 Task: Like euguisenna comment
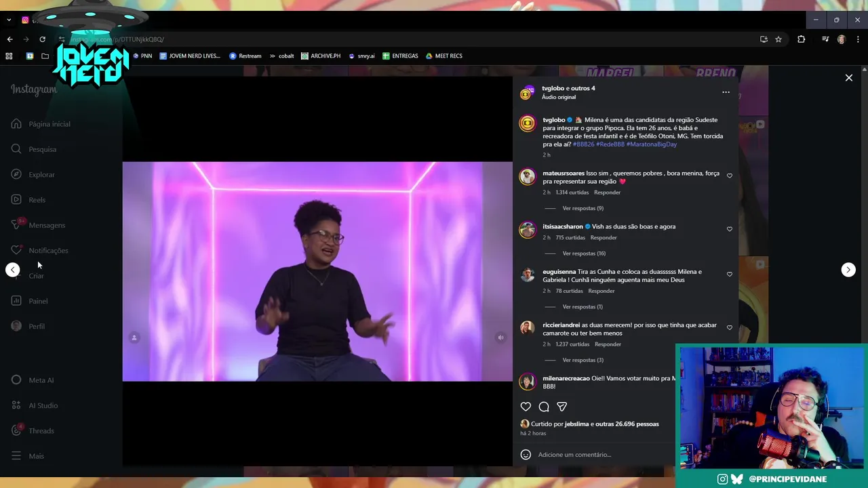tap(730, 274)
